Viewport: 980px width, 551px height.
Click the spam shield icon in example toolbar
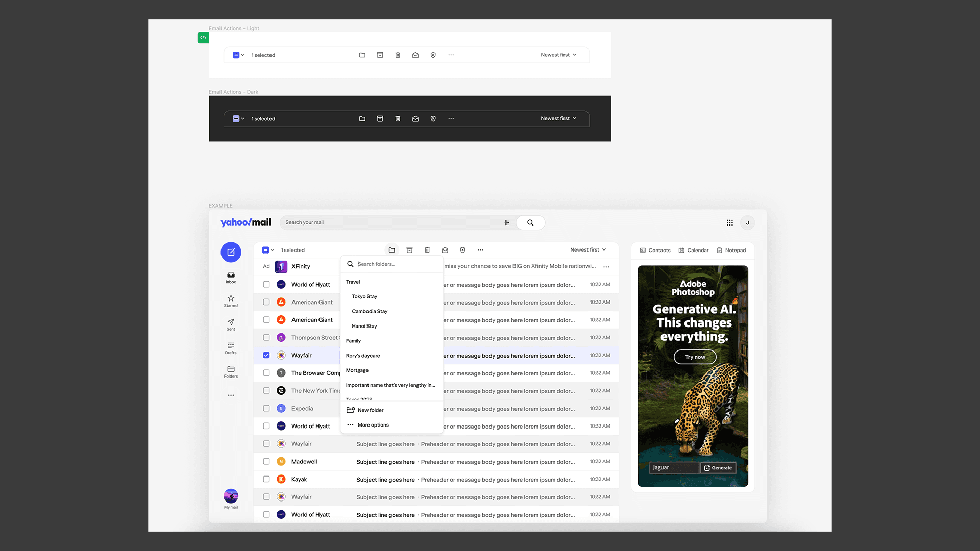[462, 250]
